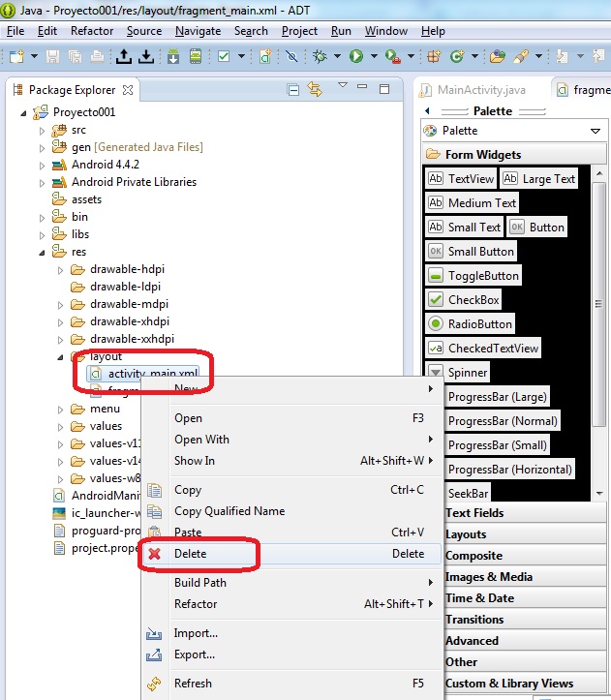Select CheckedTextView widget in Palette
This screenshot has width=611, height=700.
(483, 348)
